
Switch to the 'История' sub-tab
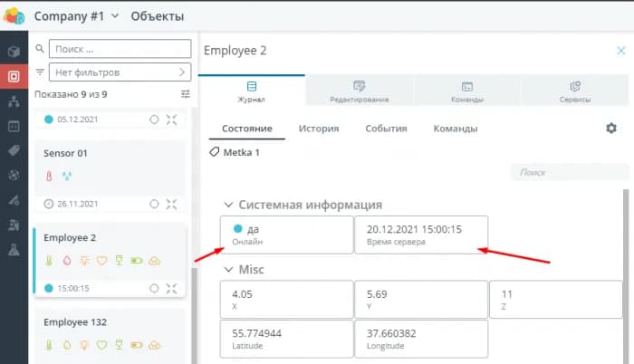click(x=319, y=129)
